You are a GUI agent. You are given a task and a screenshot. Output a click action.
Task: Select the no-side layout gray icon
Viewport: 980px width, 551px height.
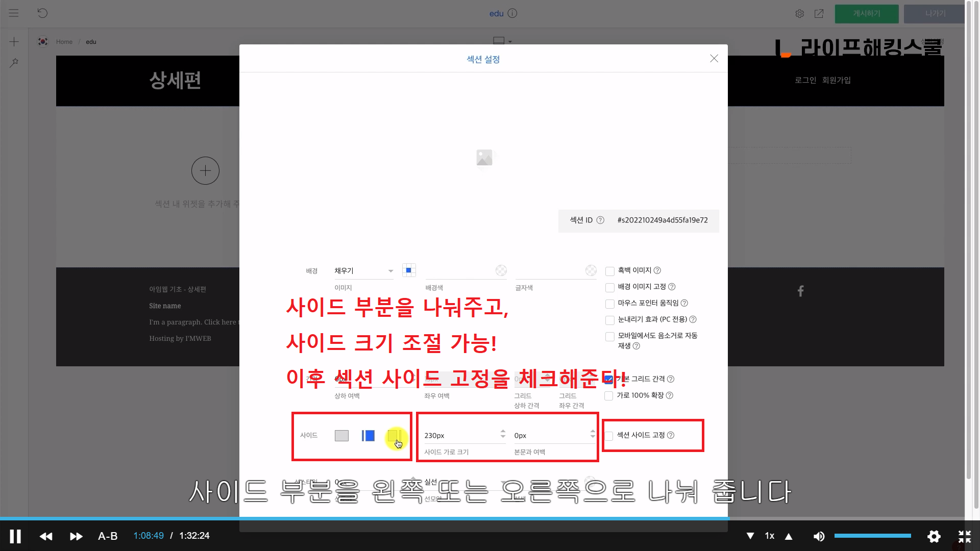tap(341, 436)
